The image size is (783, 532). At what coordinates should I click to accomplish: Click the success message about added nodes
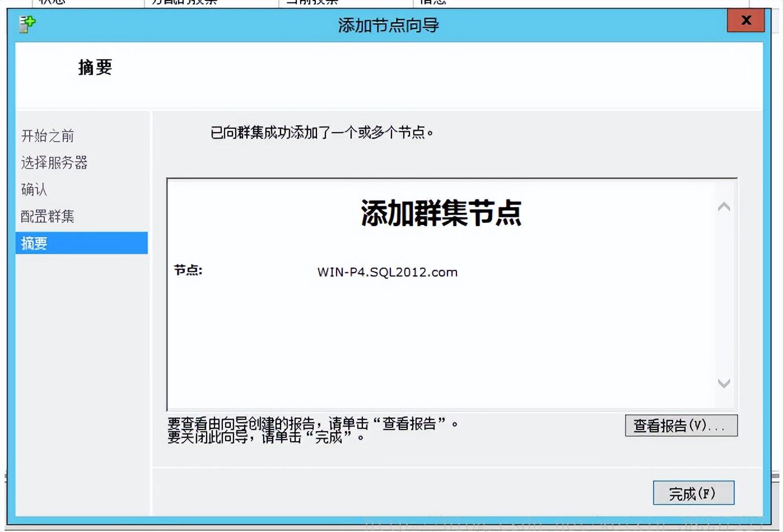coord(321,133)
